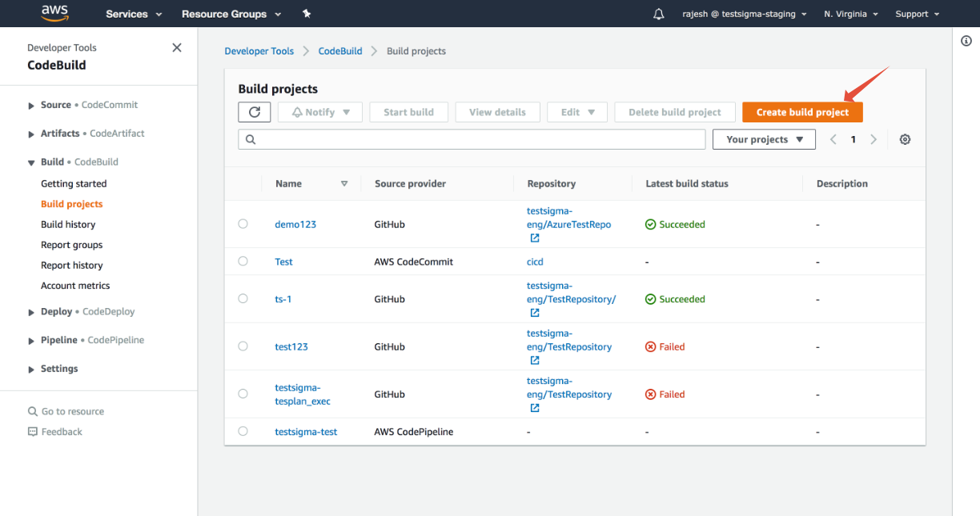Screen dimensions: 980x516
Task: Open the Services menu
Action: 128,14
